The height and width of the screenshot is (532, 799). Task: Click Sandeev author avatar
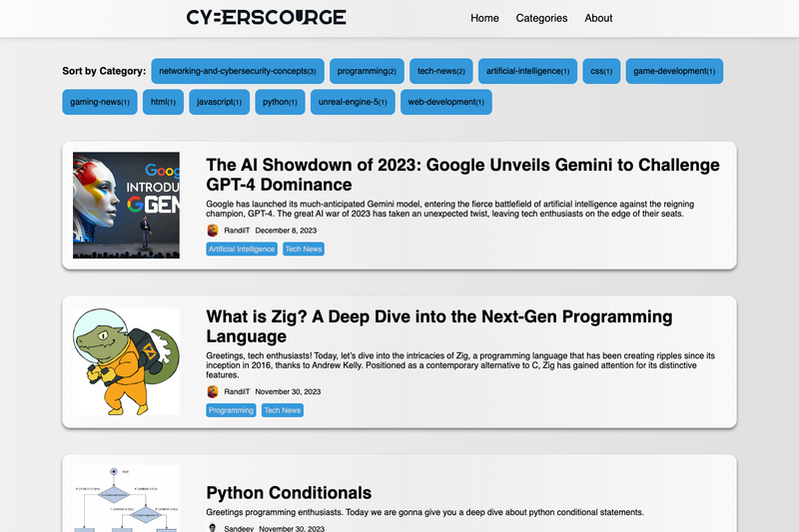pos(213,528)
